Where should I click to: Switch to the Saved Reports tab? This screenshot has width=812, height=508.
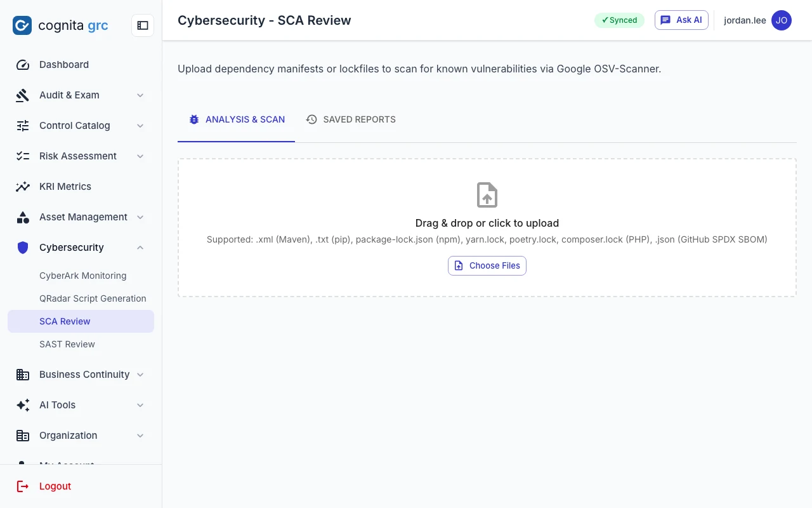351,119
